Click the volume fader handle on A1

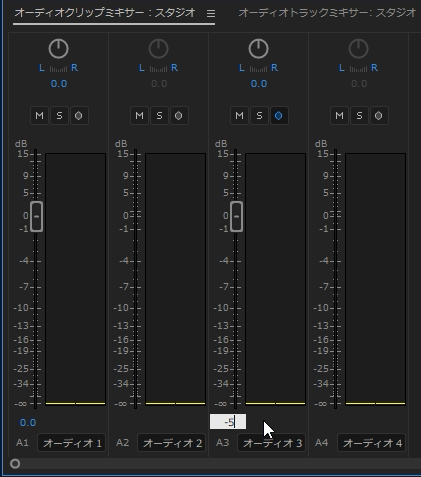point(36,216)
